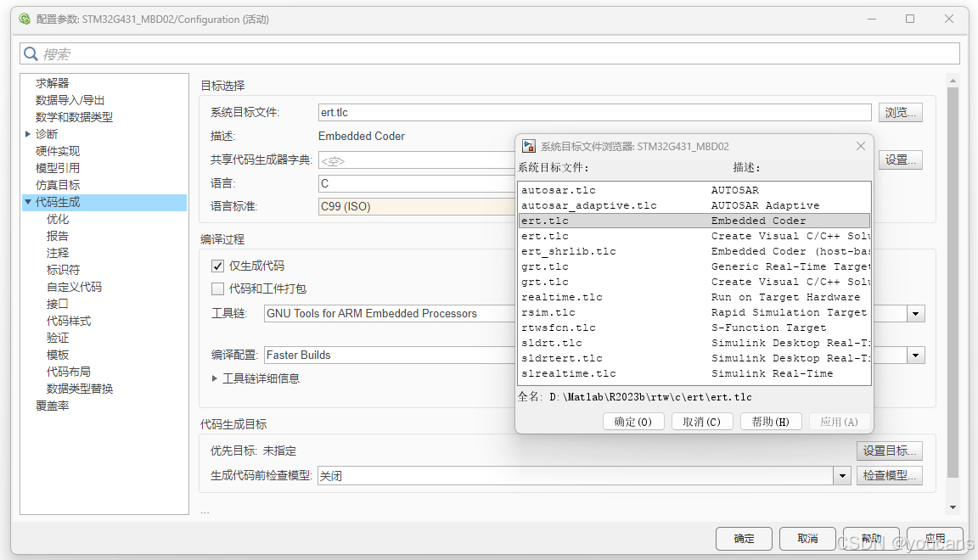Screen dimensions: 978x560
Task: Select autosar_adaptive.tlc in the file list
Action: 694,205
